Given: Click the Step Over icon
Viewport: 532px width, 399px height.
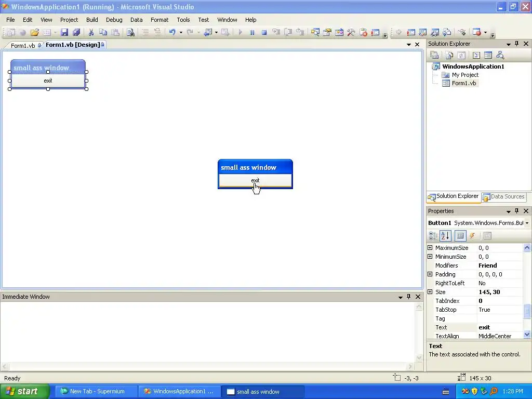Looking at the screenshot, I should (288, 33).
